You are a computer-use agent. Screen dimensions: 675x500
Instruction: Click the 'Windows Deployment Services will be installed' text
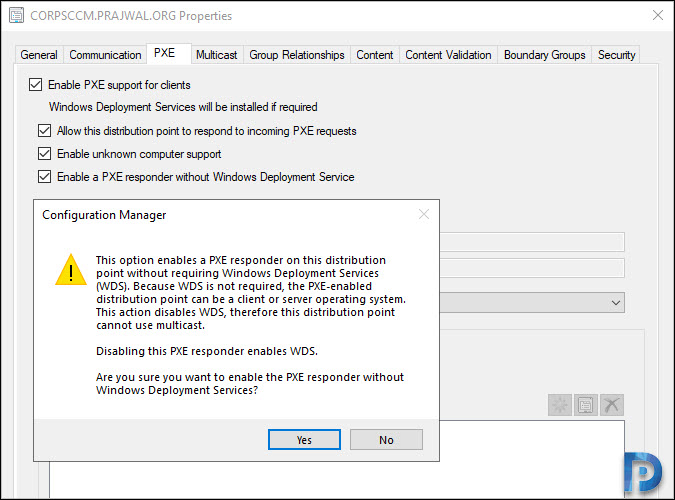[x=183, y=107]
